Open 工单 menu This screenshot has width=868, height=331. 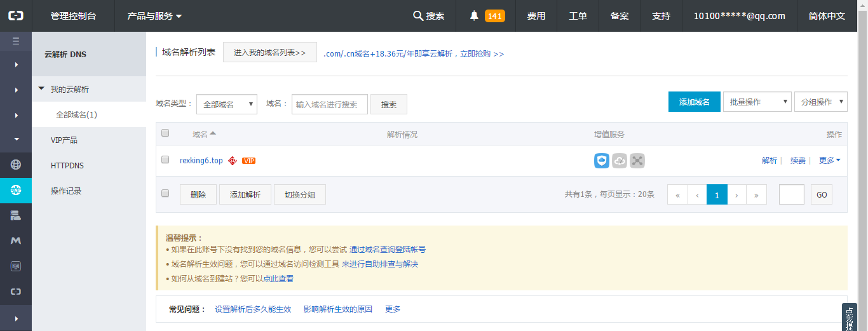pyautogui.click(x=578, y=16)
